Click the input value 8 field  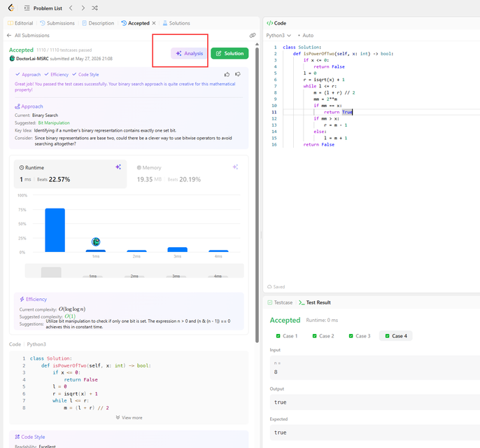pos(375,367)
